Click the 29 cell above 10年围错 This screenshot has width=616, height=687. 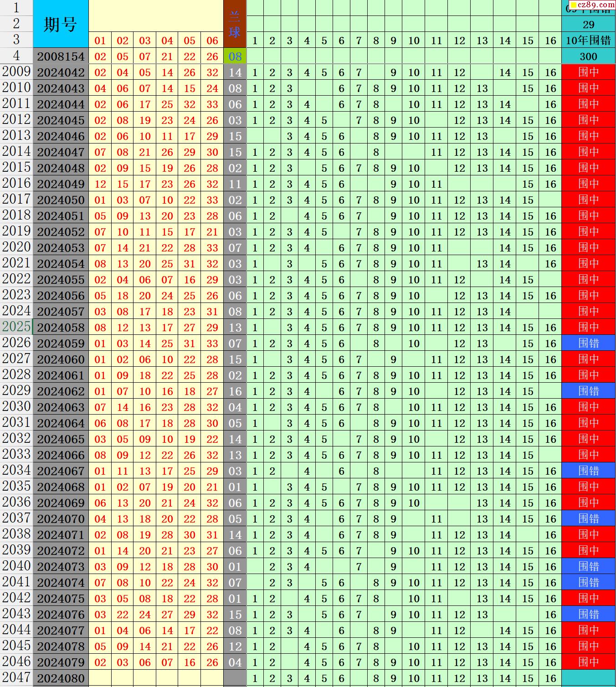click(588, 24)
